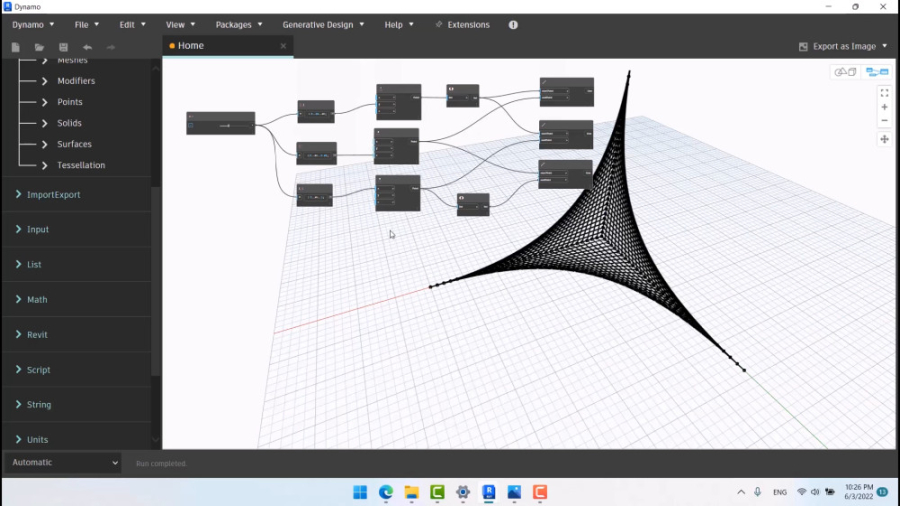900x506 pixels.
Task: Click the Wi-Fi network tray icon
Action: click(x=802, y=492)
